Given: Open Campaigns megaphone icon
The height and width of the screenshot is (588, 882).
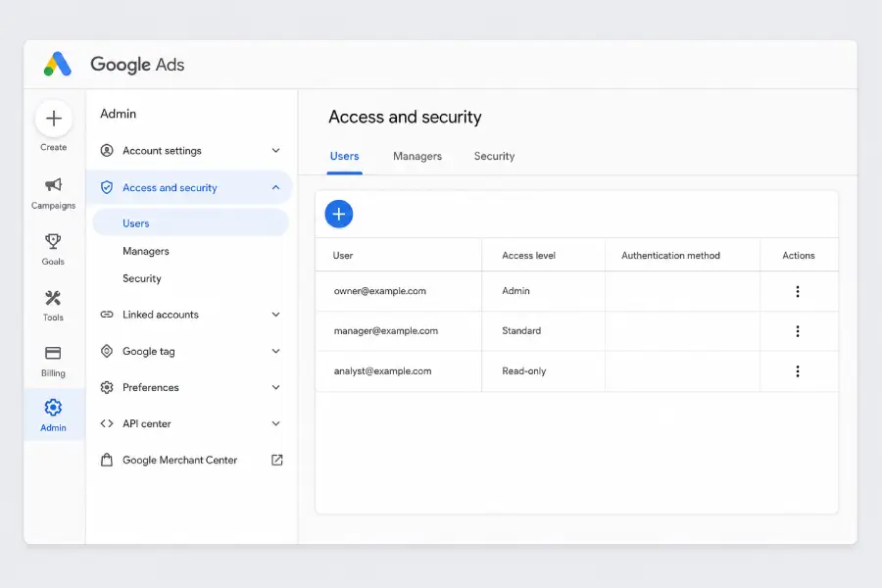Looking at the screenshot, I should pos(54,184).
